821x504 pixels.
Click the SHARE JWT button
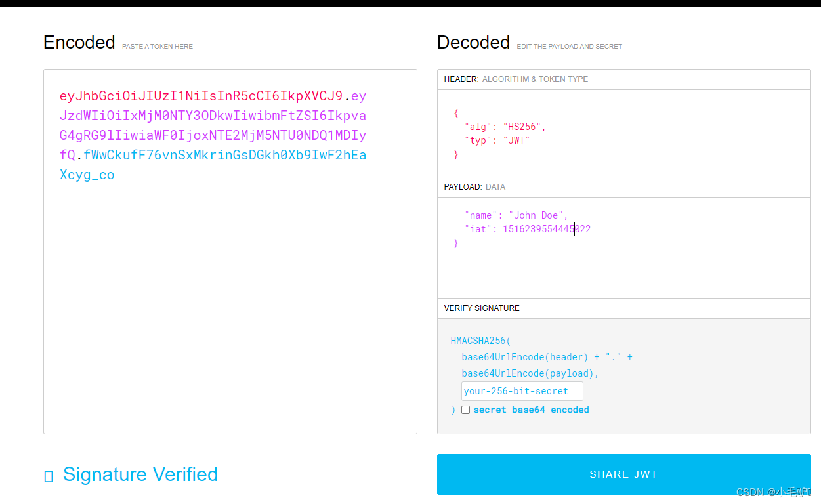pyautogui.click(x=623, y=474)
